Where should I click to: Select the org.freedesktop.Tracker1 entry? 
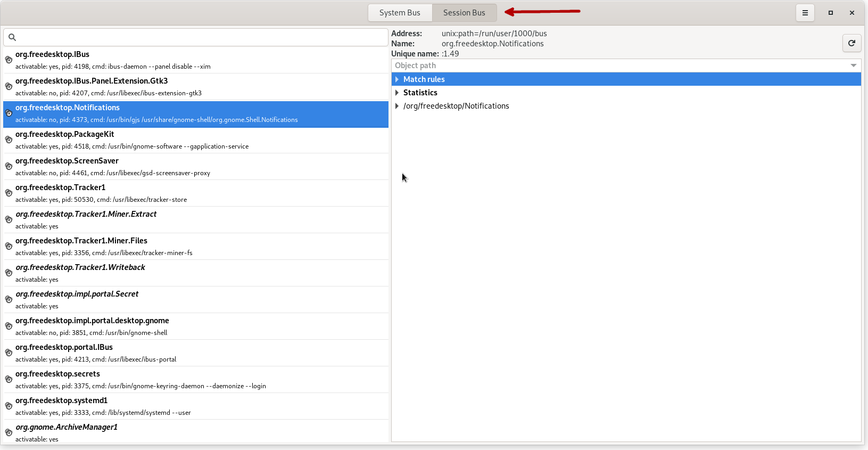tap(196, 193)
